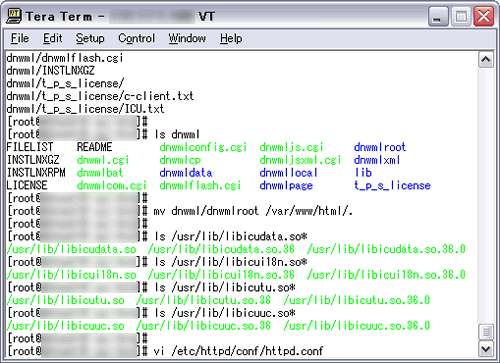Click the Tera Term title bar icon
Viewport: 500px width, 363px height.
(x=14, y=16)
